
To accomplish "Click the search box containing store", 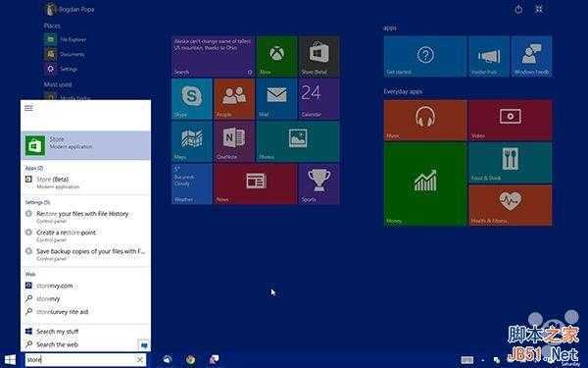I will pyautogui.click(x=85, y=360).
